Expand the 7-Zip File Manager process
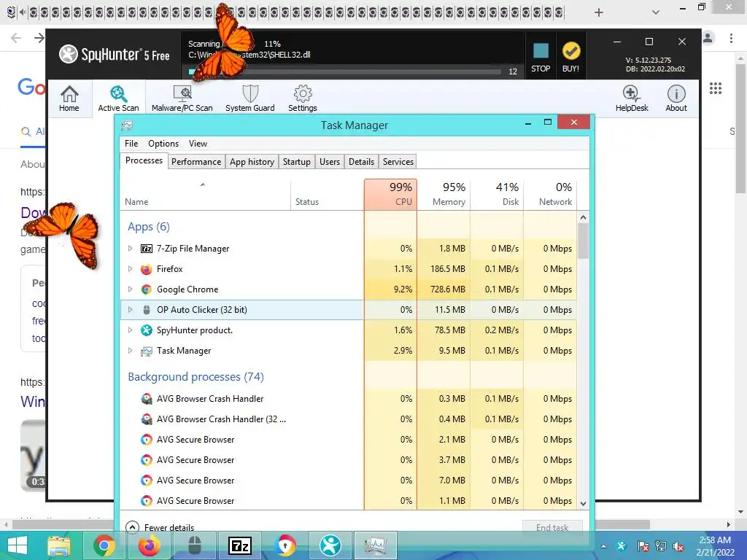The height and width of the screenshot is (560, 747). point(130,249)
